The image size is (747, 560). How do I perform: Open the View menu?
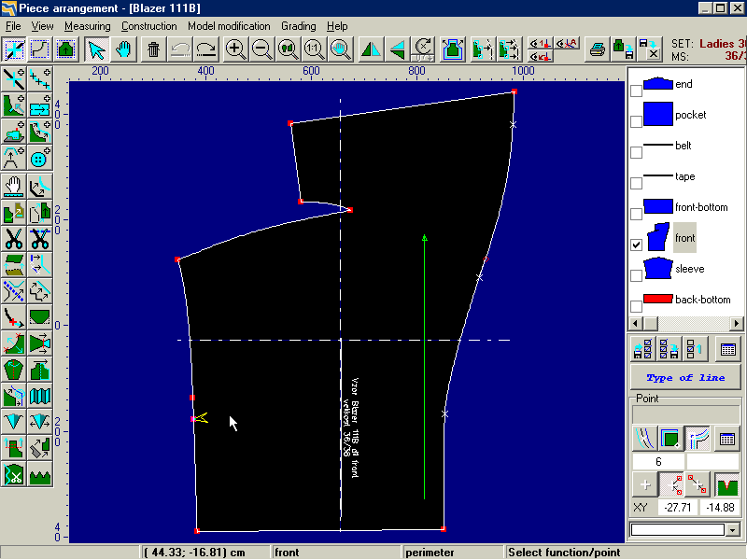point(42,26)
